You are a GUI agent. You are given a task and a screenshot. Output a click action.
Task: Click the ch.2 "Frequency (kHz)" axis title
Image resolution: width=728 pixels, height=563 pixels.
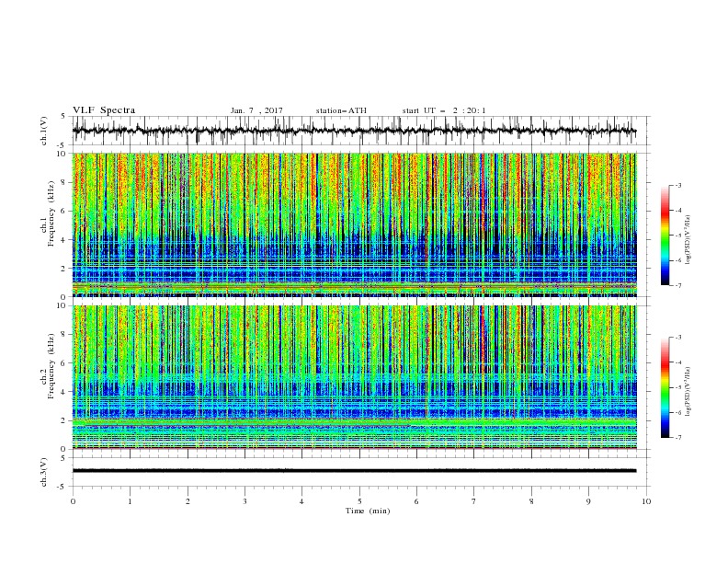pyautogui.click(x=51, y=366)
